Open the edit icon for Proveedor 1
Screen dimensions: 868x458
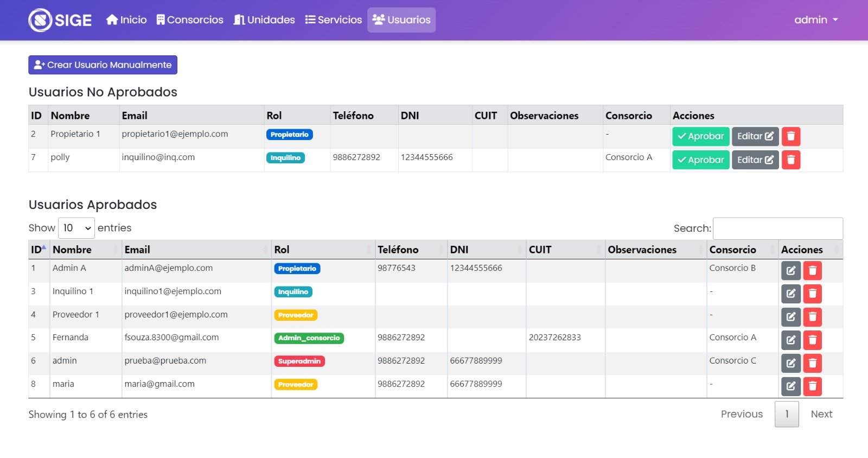790,317
